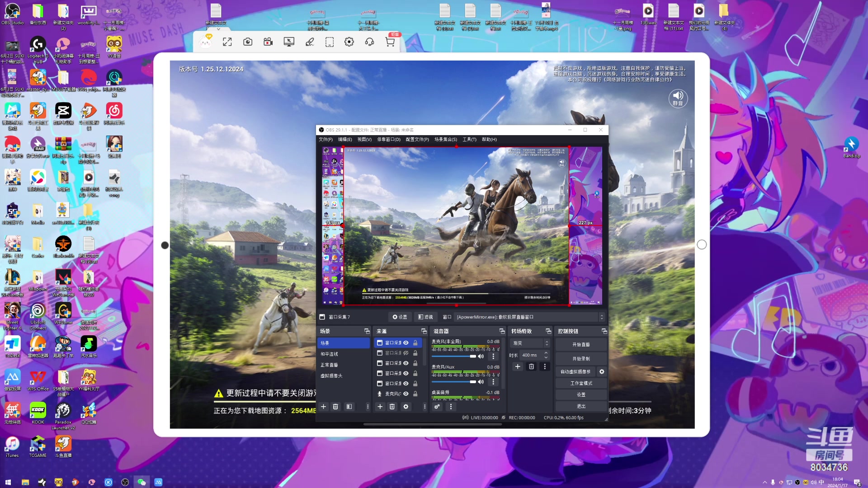Delete transition with trash icon
The image size is (868, 488).
tap(532, 366)
